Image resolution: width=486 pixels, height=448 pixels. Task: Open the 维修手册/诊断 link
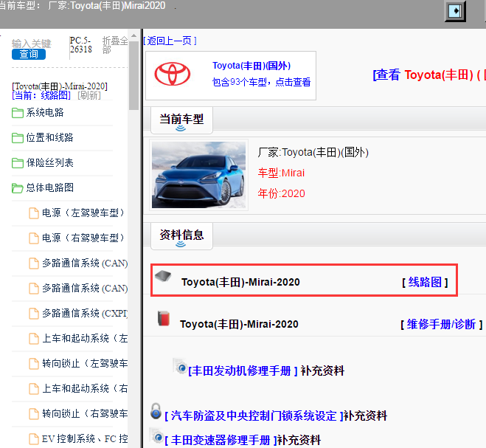pos(441,325)
